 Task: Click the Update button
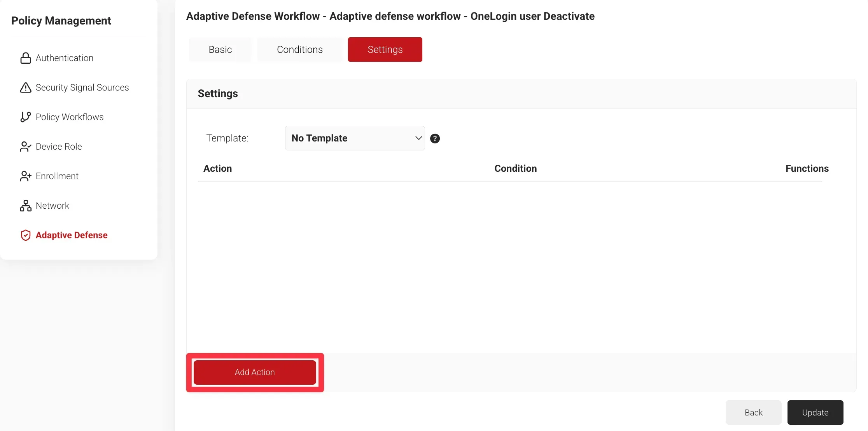(815, 412)
